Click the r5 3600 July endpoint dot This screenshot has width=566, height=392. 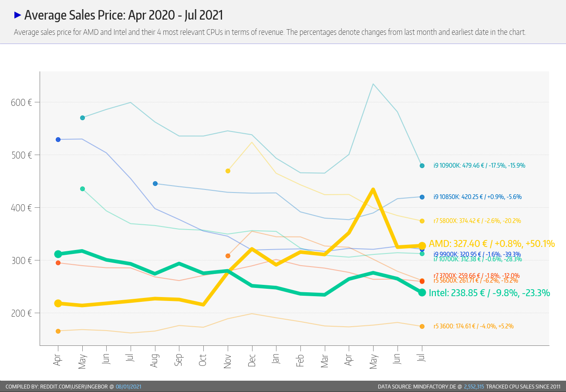[x=422, y=326]
